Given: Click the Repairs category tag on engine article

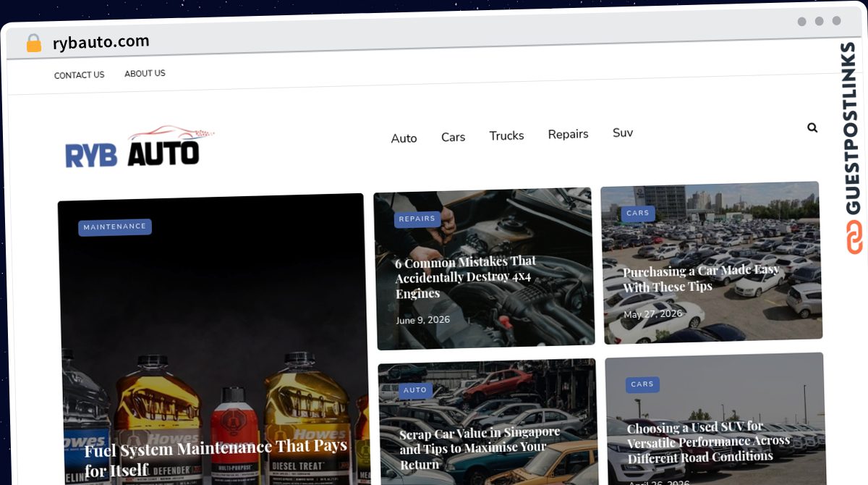Looking at the screenshot, I should (417, 219).
